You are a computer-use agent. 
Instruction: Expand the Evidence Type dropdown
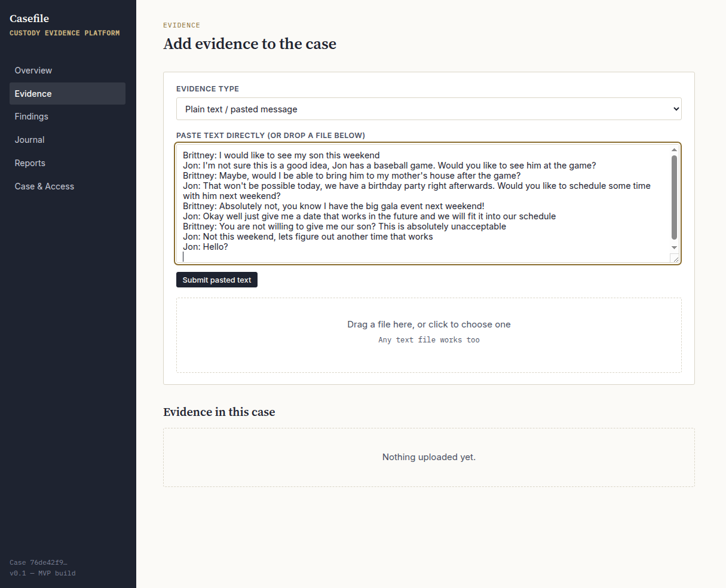[428, 109]
